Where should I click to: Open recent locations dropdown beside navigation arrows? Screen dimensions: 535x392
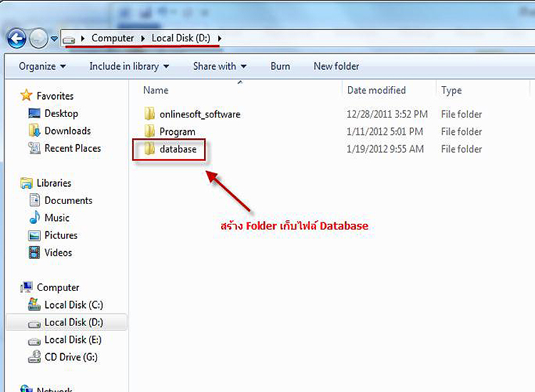click(x=54, y=38)
